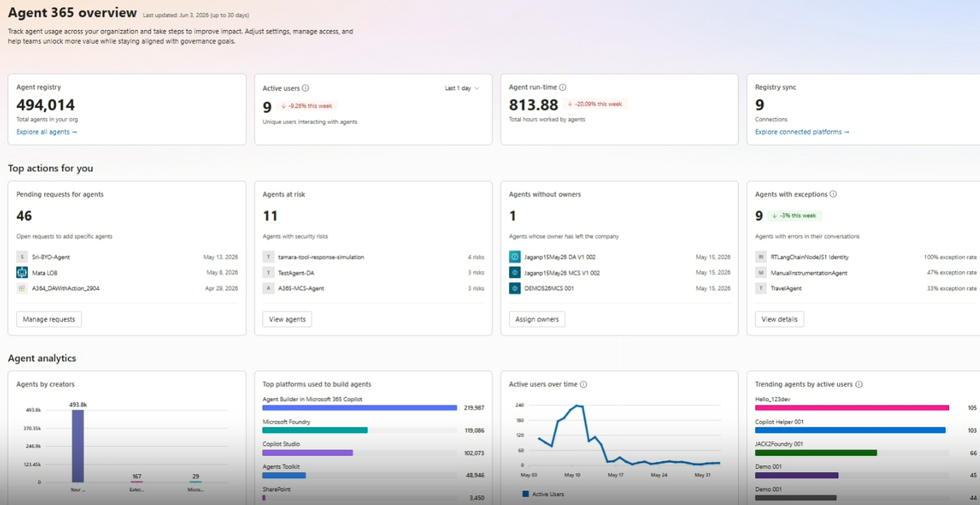Toggle the Active Users legend swatch
The image size is (980, 505).
(526, 494)
